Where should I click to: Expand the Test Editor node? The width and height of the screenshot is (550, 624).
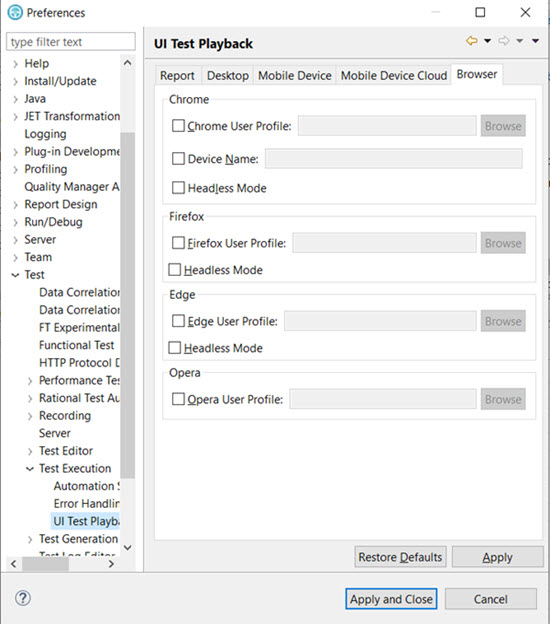pyautogui.click(x=30, y=451)
